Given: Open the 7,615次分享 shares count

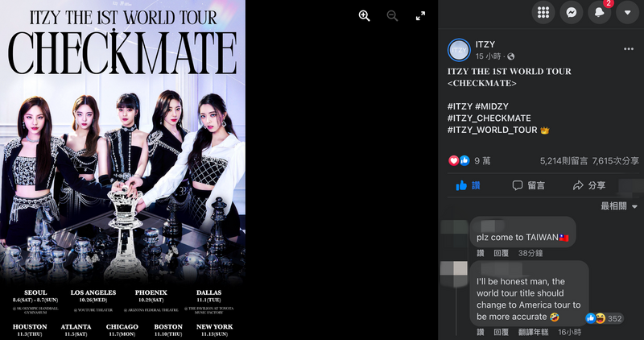Looking at the screenshot, I should point(616,161).
